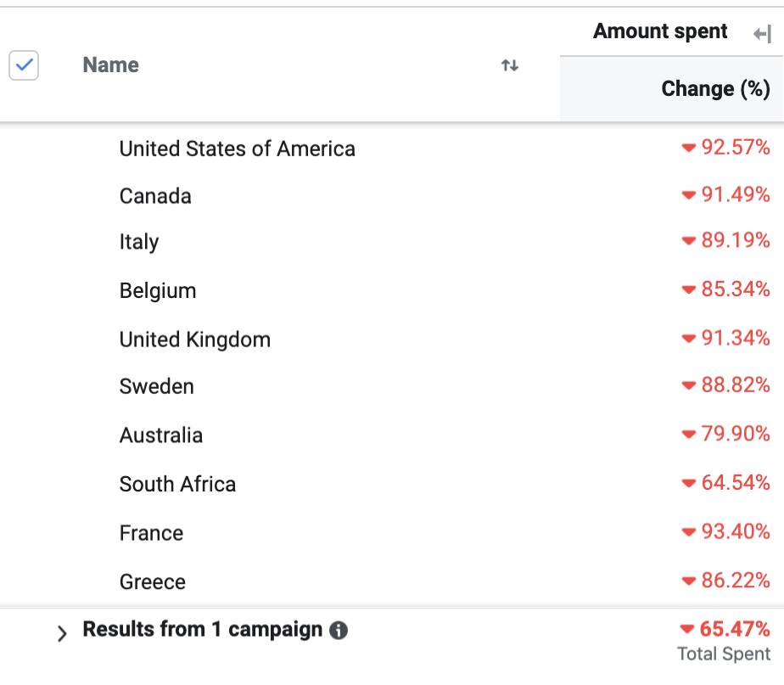
Task: Click the red down arrow beside 92.57%
Action: [688, 149]
